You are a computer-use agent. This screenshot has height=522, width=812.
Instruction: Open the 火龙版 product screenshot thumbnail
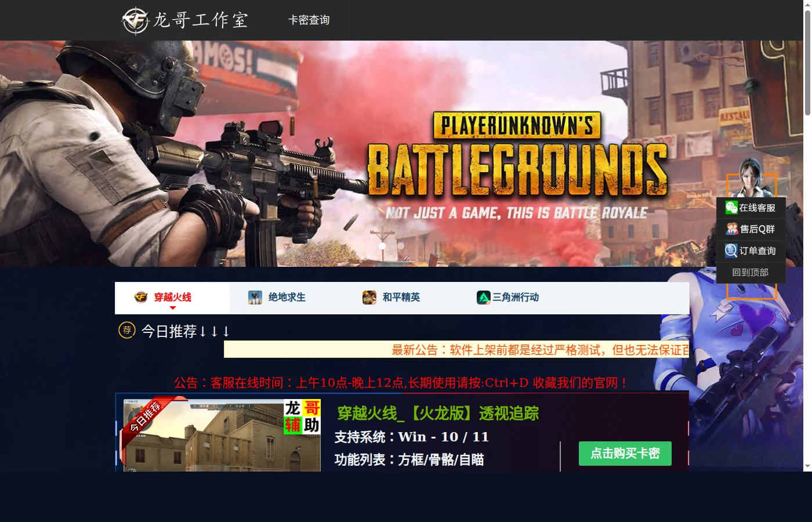click(222, 435)
